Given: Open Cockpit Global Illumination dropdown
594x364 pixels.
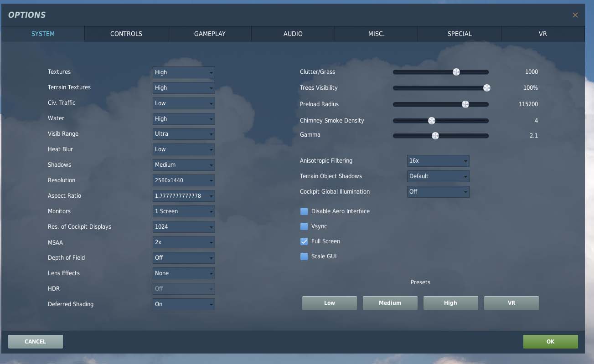Looking at the screenshot, I should click(438, 192).
